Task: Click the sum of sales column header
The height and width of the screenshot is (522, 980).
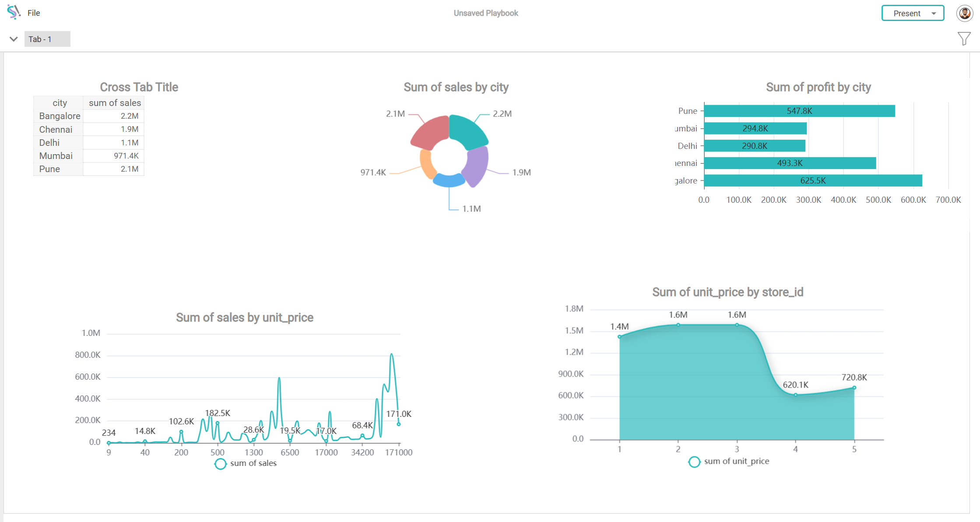Action: click(x=115, y=103)
